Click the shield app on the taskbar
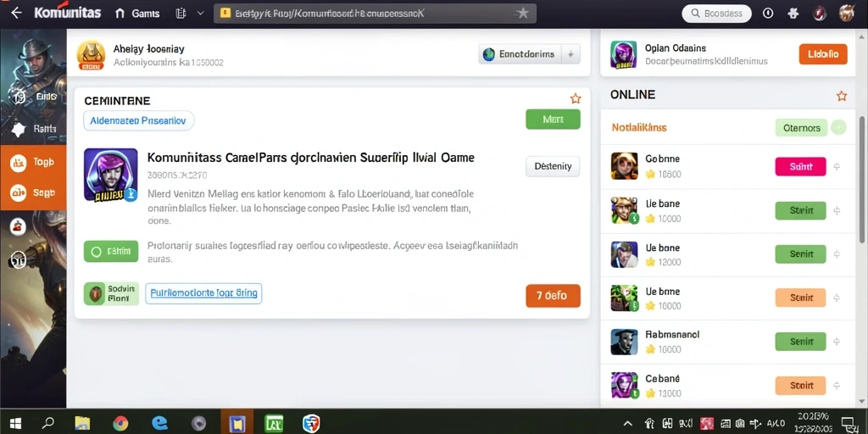 311,424
